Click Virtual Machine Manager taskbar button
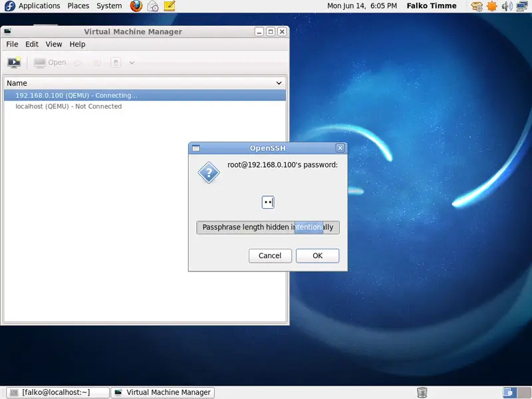Viewport: 532px width, 399px height. click(163, 392)
